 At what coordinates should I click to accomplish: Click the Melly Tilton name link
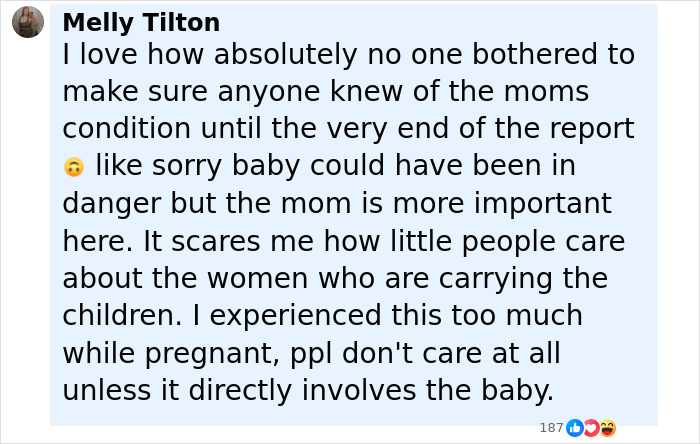(141, 22)
